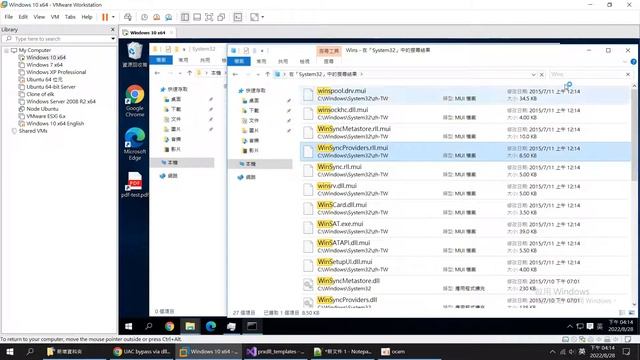Open guest taskbar search icon
The image size is (640, 360).
(149, 326)
